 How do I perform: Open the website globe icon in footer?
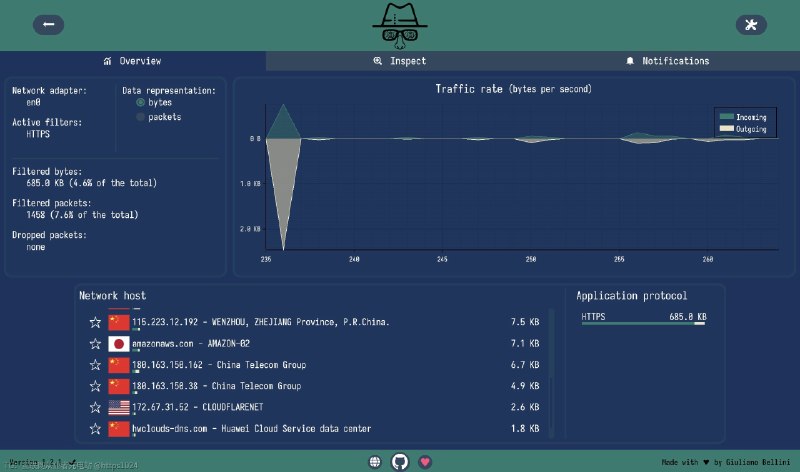(x=375, y=462)
